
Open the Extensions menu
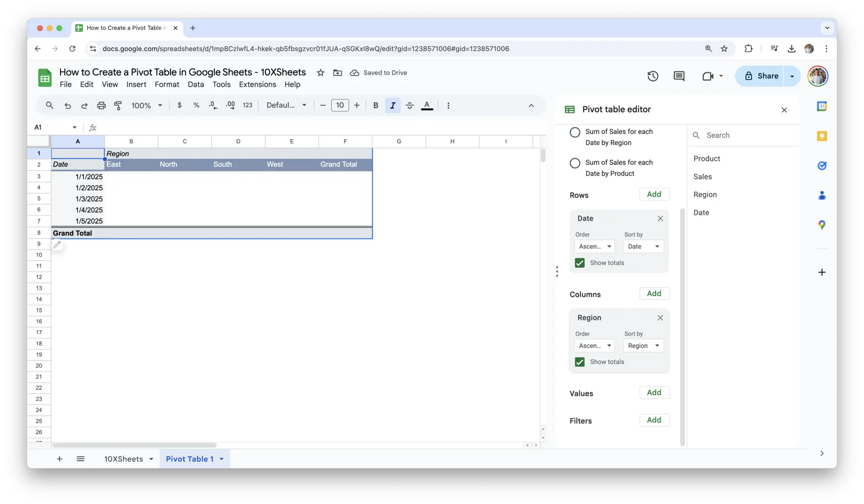(x=257, y=84)
